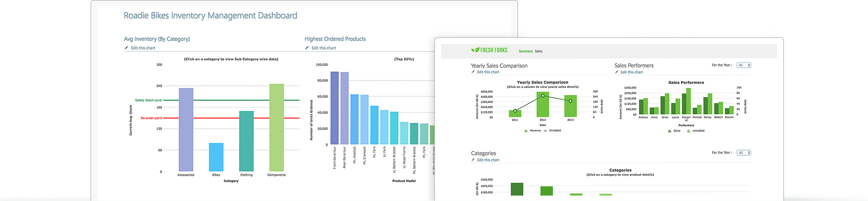868x201 pixels.
Task: Select the ML Headset bar
Action: (x=355, y=119)
